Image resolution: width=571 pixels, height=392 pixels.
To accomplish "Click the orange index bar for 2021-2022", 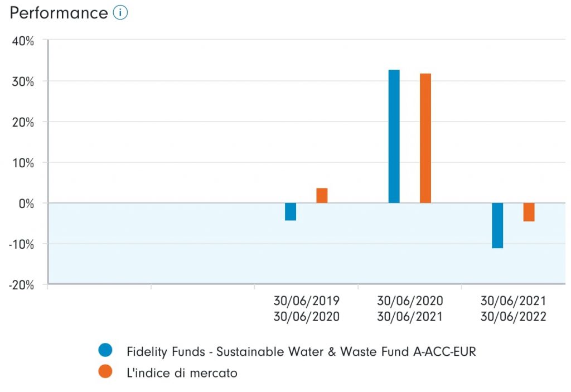I will tap(529, 212).
